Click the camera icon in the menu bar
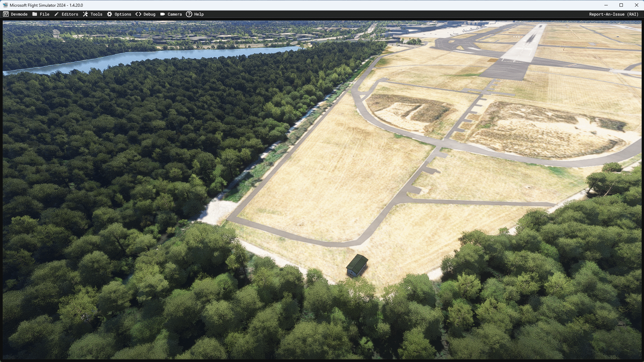 [163, 14]
